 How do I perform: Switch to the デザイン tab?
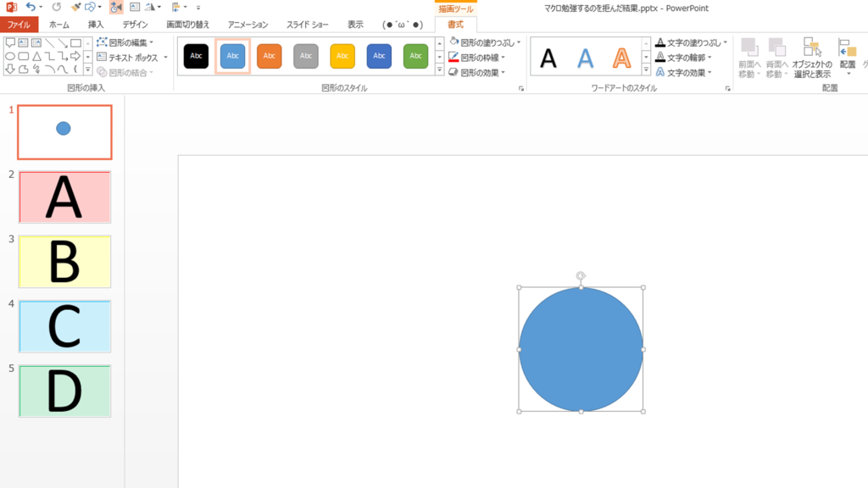point(135,25)
